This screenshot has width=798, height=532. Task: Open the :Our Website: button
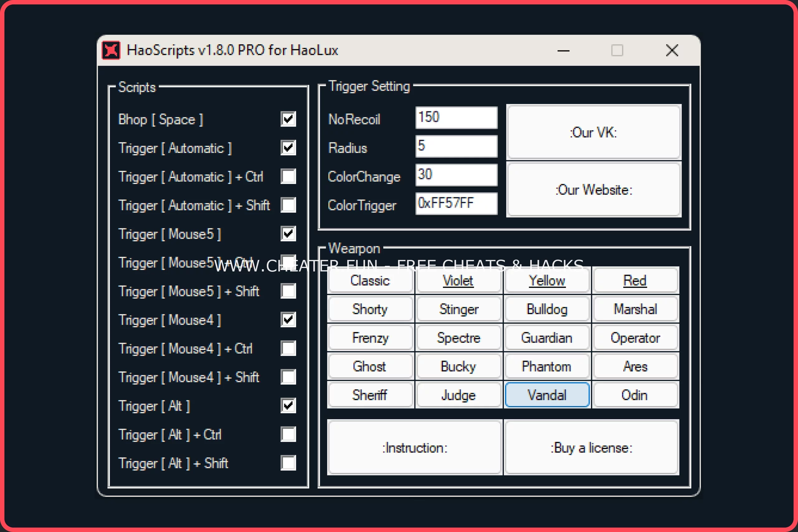(594, 189)
